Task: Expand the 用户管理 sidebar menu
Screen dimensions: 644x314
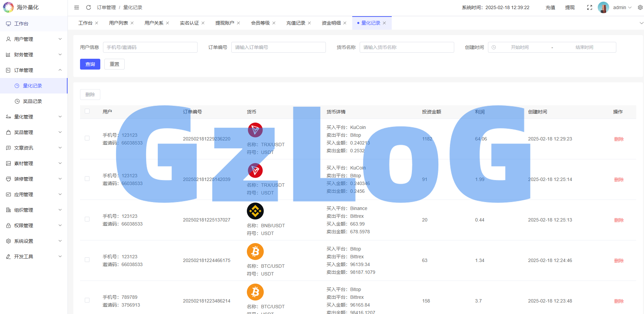Action: (x=34, y=39)
